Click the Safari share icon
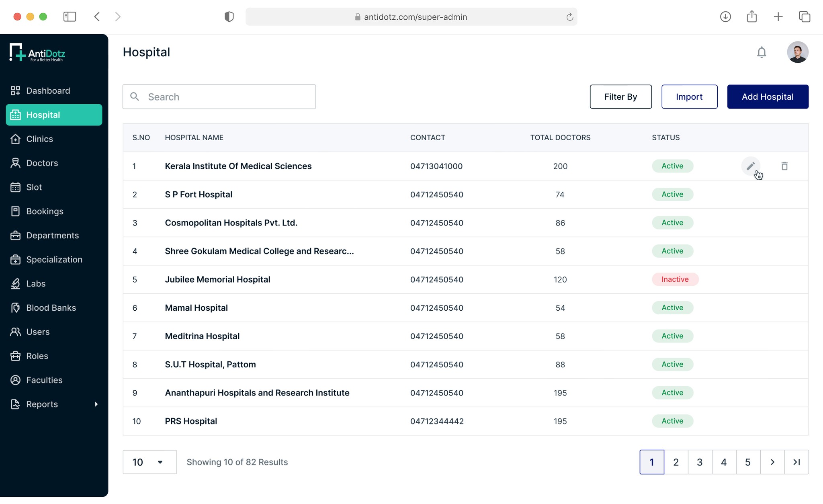The width and height of the screenshot is (823, 504). (x=751, y=16)
